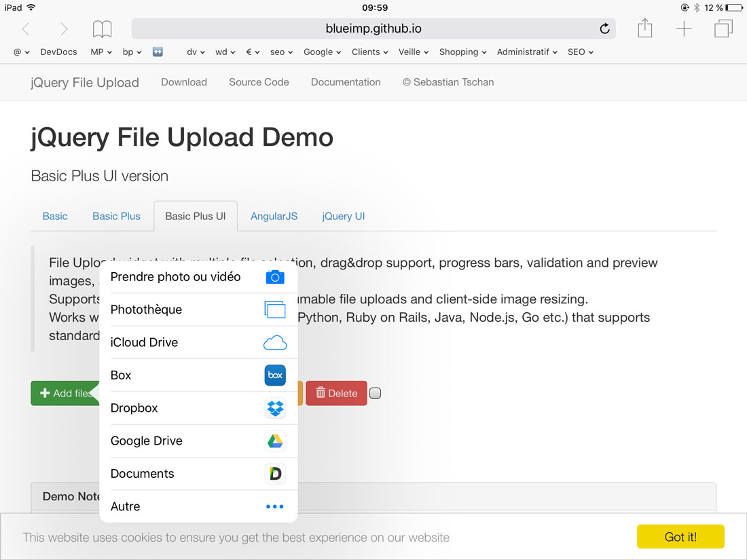Tap the blueimp.github.io address bar

click(373, 29)
